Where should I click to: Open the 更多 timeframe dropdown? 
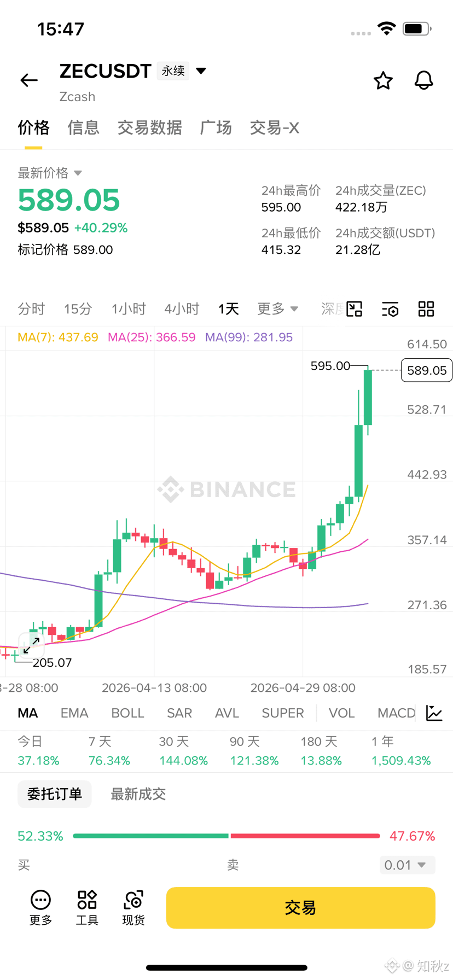[278, 308]
